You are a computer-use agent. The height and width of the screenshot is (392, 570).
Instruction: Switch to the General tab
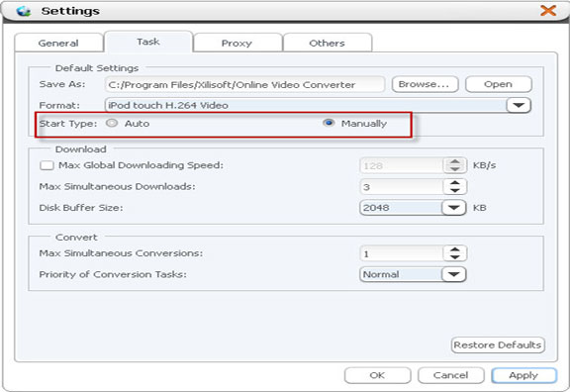[x=58, y=43]
